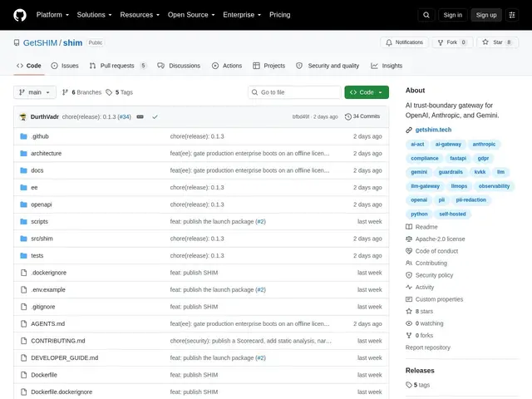Image resolution: width=532 pixels, height=399 pixels.
Task: Click the link icon beside getshim.tech
Action: point(409,130)
